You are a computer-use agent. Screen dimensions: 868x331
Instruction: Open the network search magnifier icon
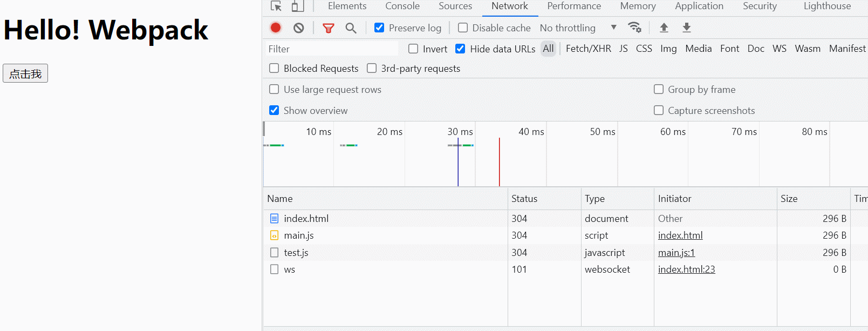pos(351,28)
